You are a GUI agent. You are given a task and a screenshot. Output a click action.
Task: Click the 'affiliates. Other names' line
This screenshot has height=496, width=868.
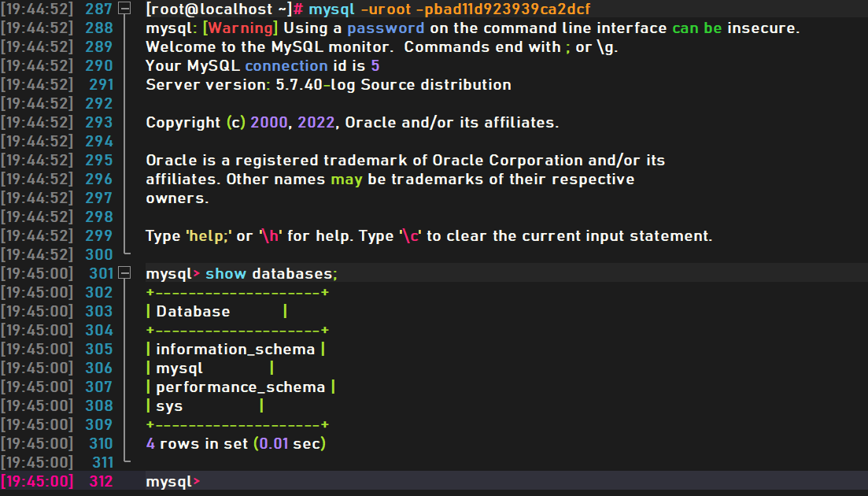[x=390, y=180]
